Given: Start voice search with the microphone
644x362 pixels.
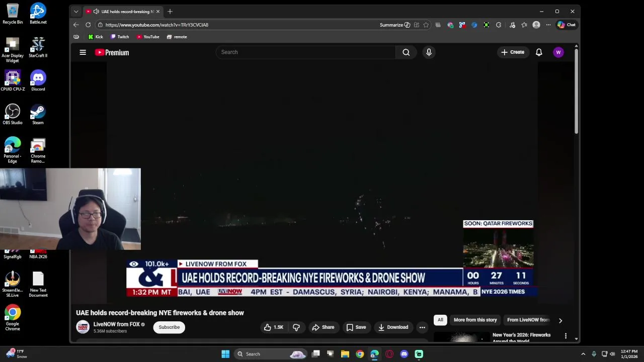Looking at the screenshot, I should (429, 52).
